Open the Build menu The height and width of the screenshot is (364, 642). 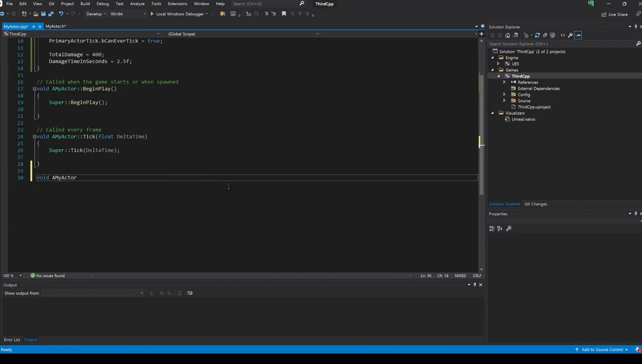[85, 4]
